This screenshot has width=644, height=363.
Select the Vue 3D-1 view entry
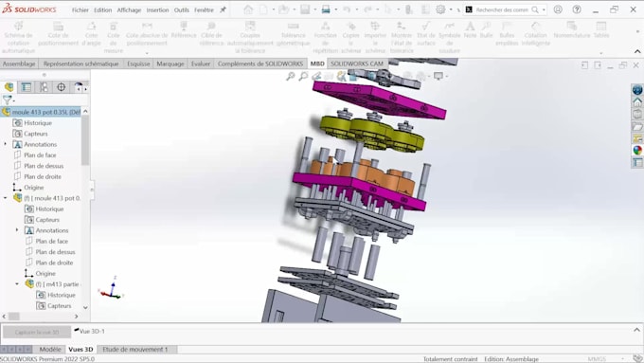89,331
